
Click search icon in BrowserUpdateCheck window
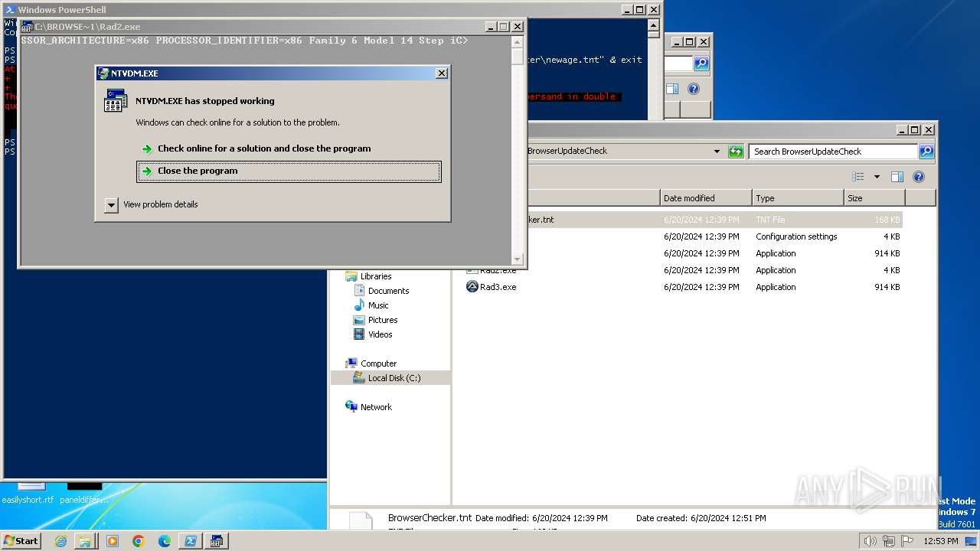click(x=926, y=152)
